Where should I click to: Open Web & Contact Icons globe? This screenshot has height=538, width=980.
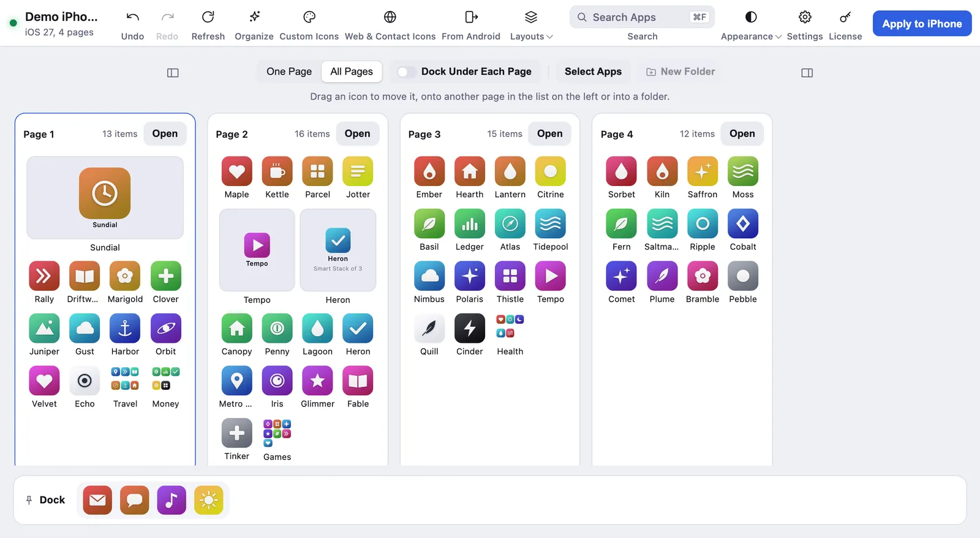tap(390, 17)
